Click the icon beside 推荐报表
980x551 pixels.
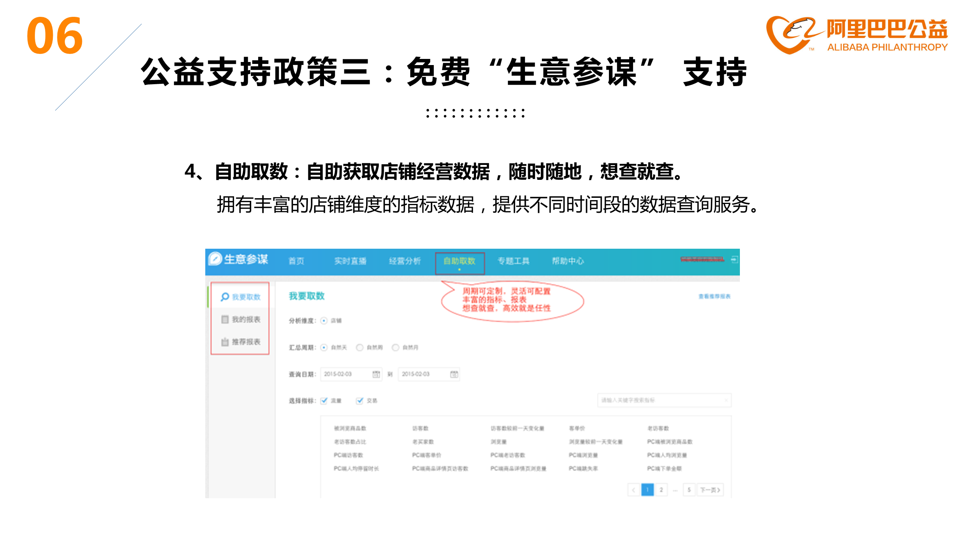pos(225,342)
